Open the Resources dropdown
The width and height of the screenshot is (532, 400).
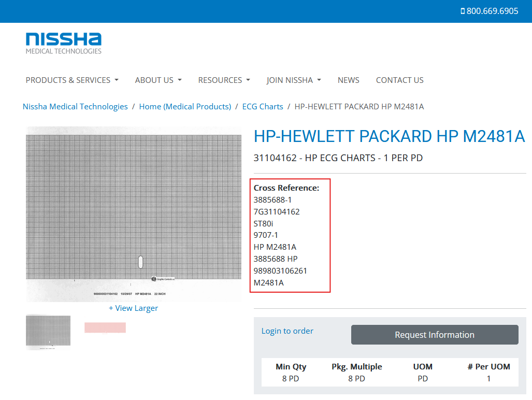pos(224,80)
